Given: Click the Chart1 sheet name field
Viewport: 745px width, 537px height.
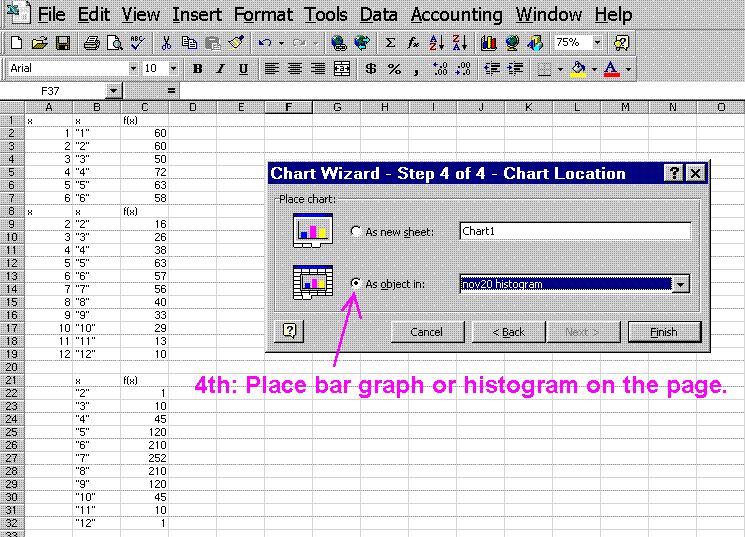Looking at the screenshot, I should coord(574,231).
